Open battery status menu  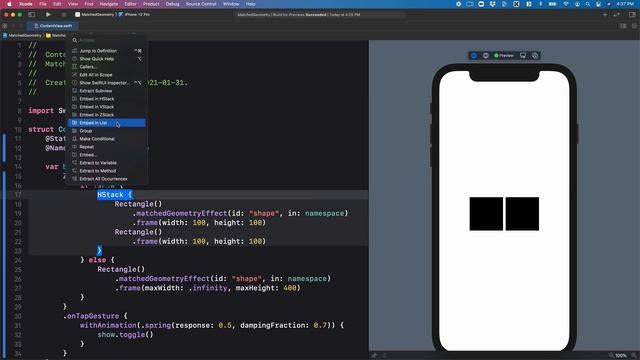(552, 4)
